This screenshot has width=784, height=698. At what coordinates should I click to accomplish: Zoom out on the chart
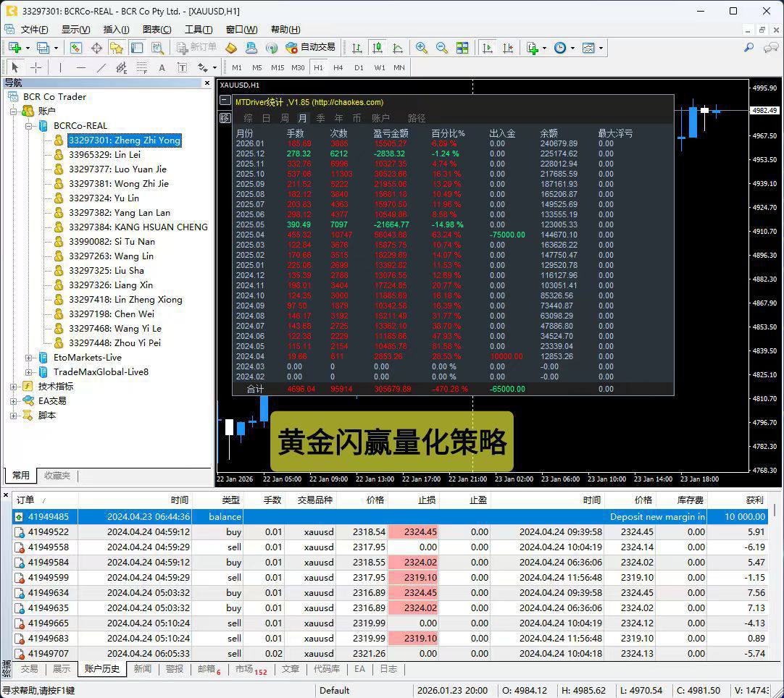click(x=442, y=48)
